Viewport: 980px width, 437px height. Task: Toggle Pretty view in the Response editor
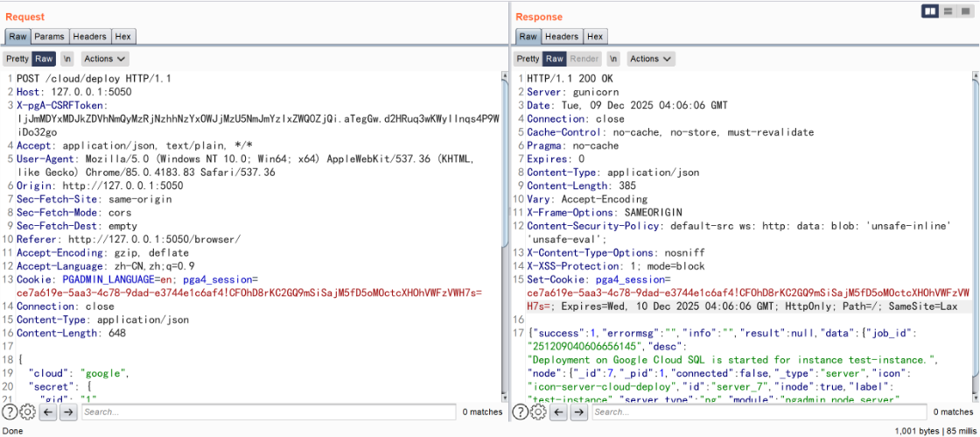[x=528, y=59]
